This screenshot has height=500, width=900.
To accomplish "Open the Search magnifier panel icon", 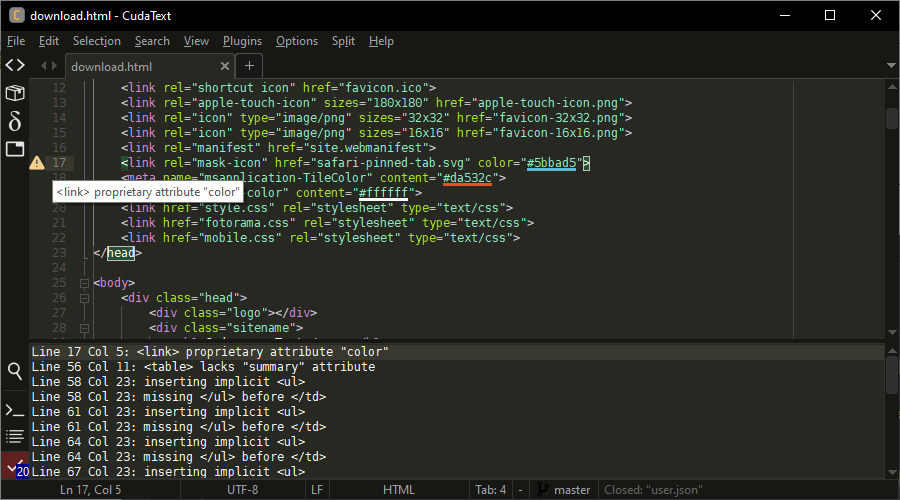I will pyautogui.click(x=15, y=371).
